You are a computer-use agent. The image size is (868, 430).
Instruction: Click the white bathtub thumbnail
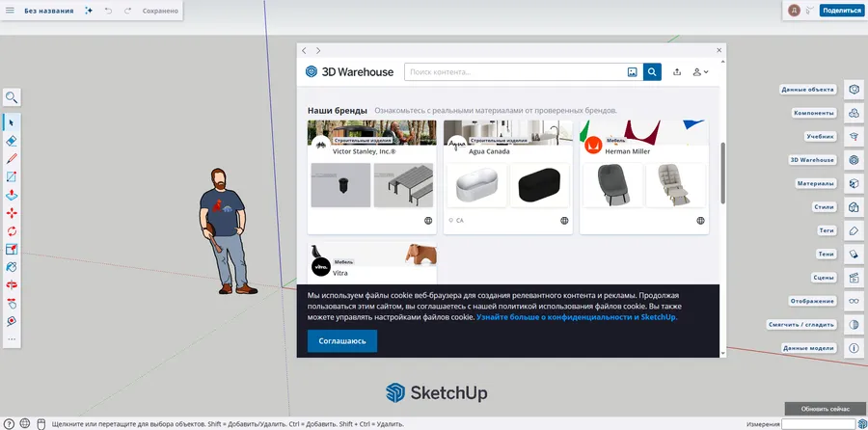477,185
